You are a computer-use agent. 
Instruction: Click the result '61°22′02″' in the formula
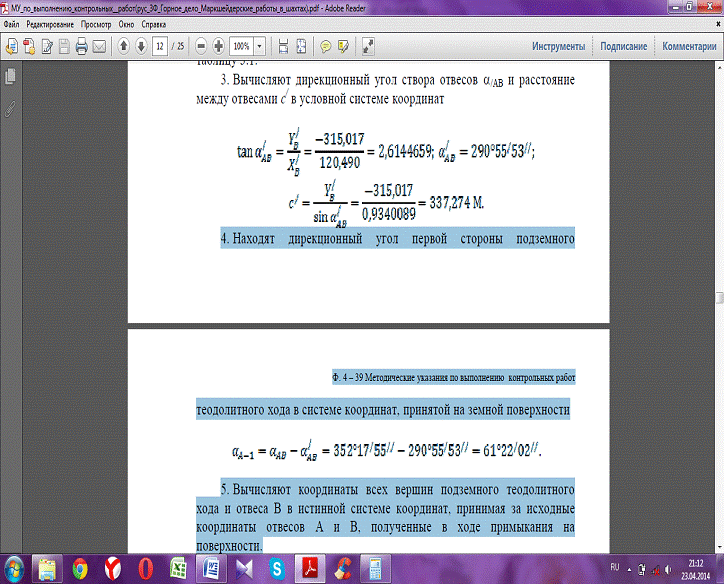[510, 450]
